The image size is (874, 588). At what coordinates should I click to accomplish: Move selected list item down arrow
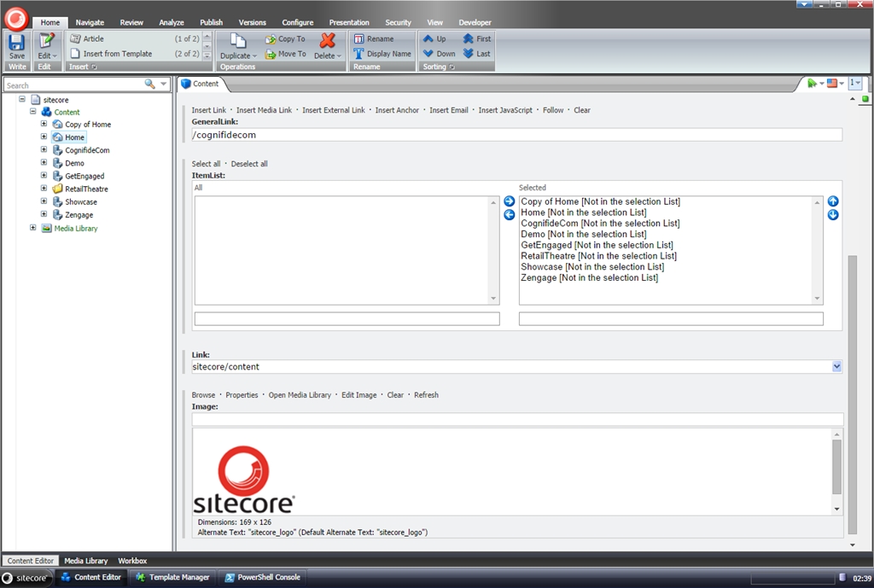tap(833, 214)
